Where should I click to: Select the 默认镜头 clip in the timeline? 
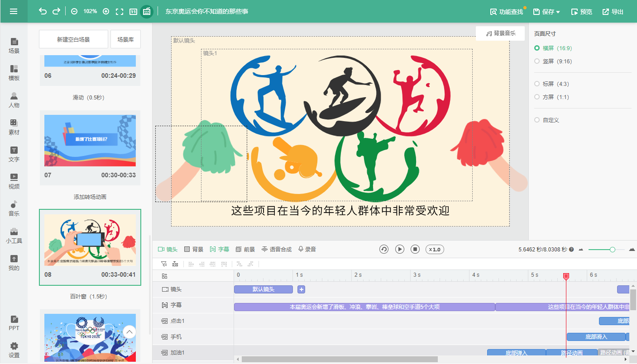(x=263, y=289)
